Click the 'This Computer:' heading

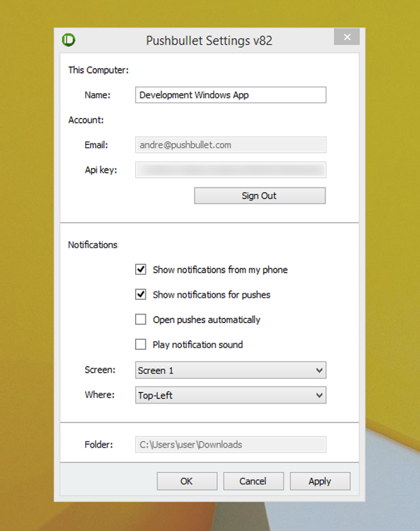[99, 70]
